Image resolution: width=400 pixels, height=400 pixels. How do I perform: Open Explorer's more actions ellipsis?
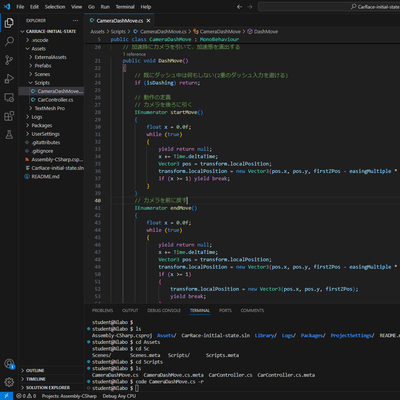tap(76, 21)
